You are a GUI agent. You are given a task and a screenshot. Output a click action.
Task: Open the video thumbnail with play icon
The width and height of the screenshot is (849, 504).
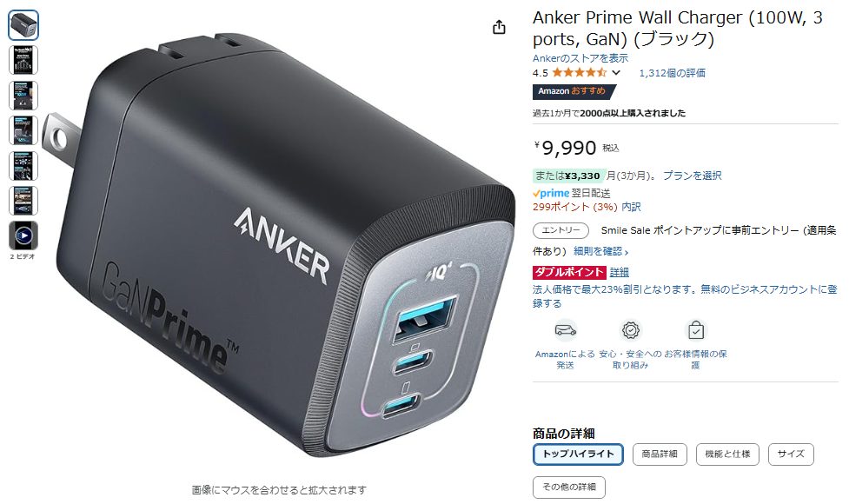pos(23,235)
